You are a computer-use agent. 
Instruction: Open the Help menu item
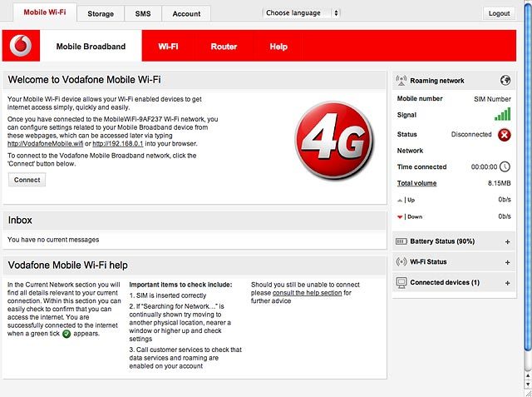[x=278, y=46]
